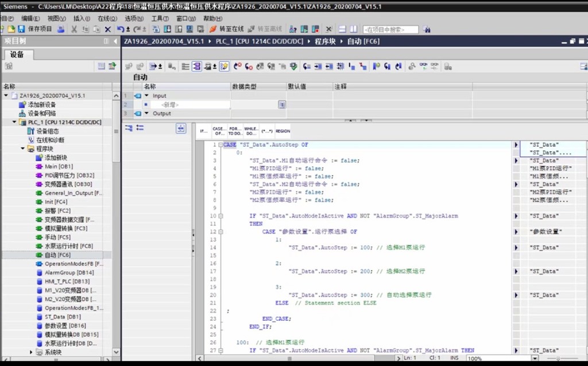Collapse the PLC_1 [CPU 1214C DC/DC/DC] node

pyautogui.click(x=14, y=122)
